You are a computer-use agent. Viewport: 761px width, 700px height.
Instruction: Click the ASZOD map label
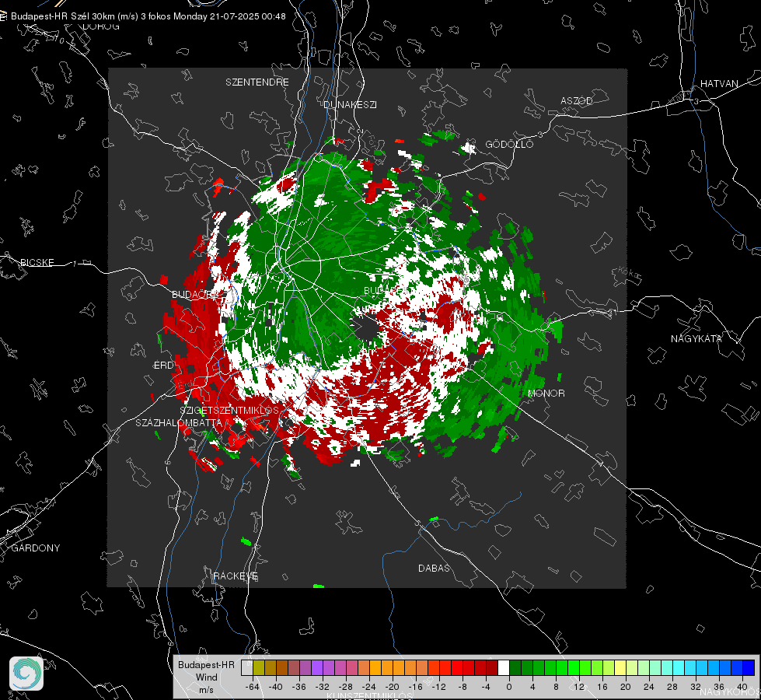click(x=577, y=100)
